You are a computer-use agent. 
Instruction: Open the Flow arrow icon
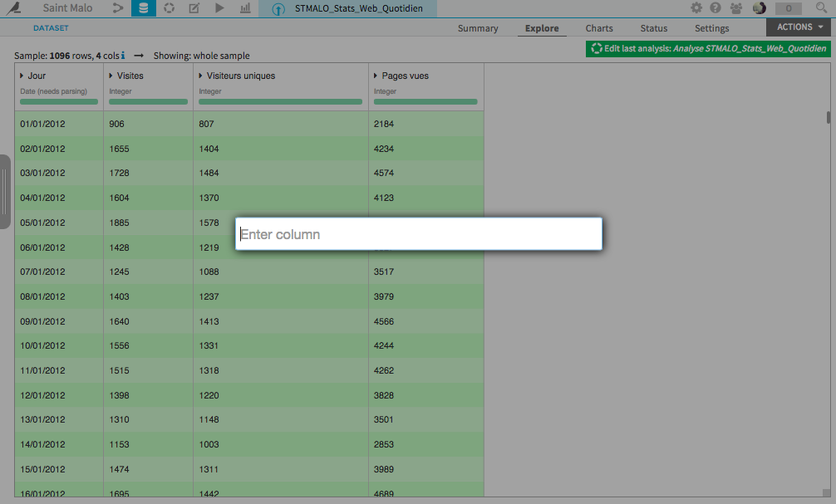tap(118, 8)
